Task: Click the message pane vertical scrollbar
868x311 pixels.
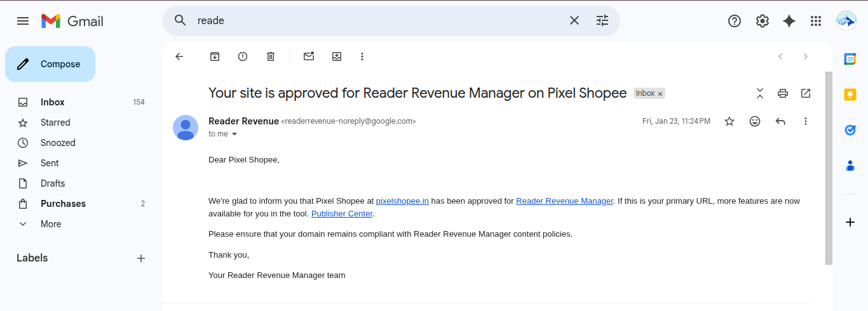Action: [829, 168]
